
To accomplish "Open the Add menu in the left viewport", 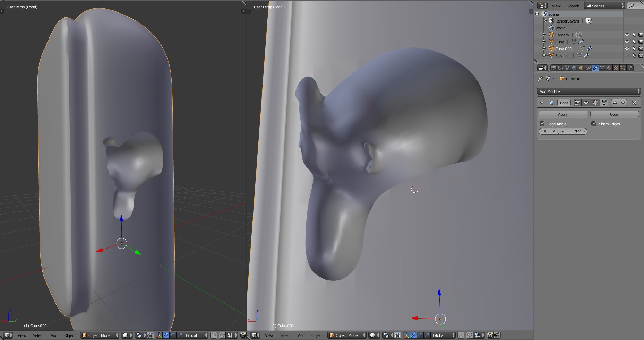I will pyautogui.click(x=54, y=335).
